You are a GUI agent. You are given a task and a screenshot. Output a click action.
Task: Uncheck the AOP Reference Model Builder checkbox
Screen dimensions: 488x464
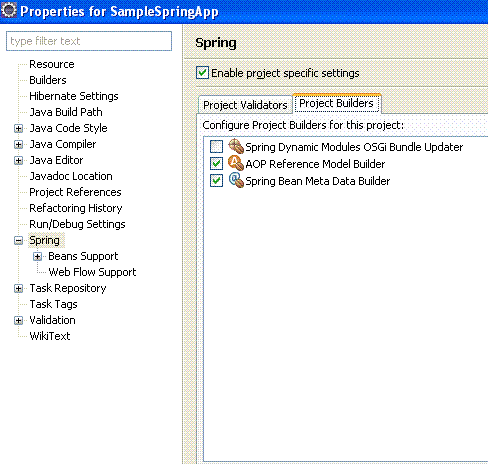(216, 164)
